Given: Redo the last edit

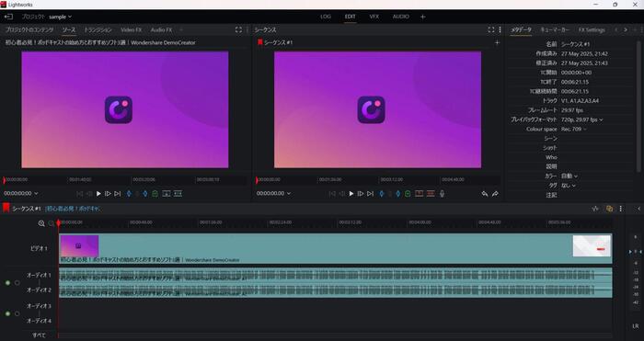Looking at the screenshot, I should 495,194.
